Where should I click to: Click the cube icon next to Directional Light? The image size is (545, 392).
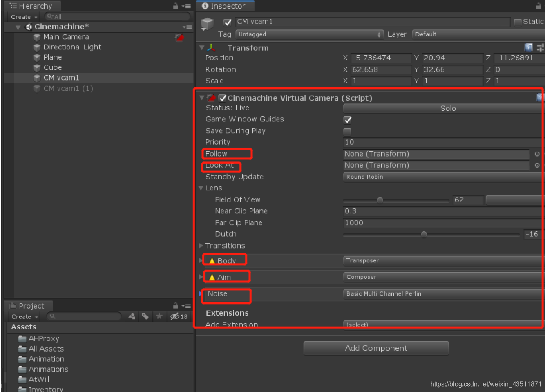point(37,47)
